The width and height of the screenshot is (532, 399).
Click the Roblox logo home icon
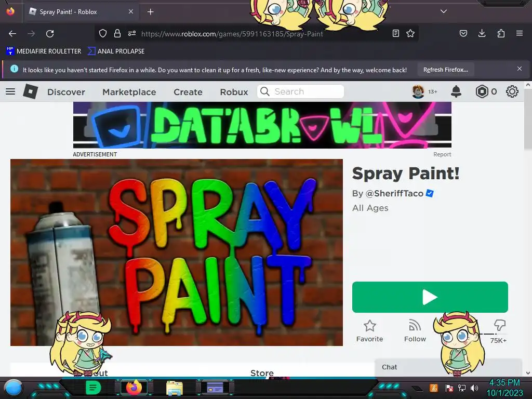tap(31, 91)
